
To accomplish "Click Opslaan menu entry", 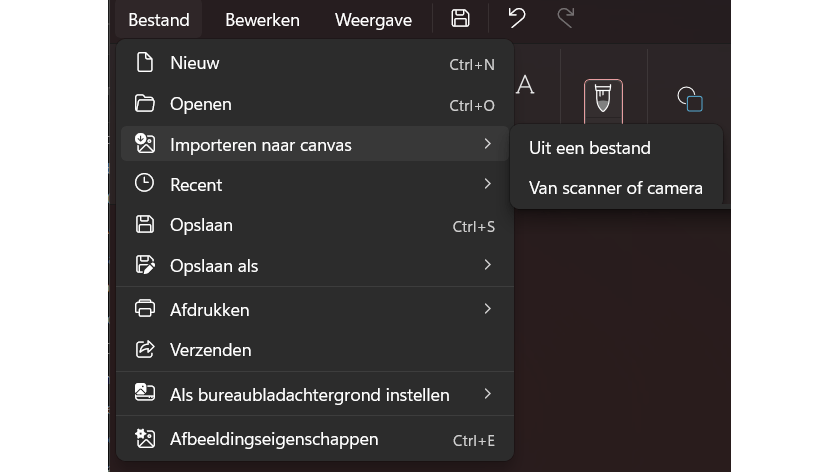I will pos(201,225).
